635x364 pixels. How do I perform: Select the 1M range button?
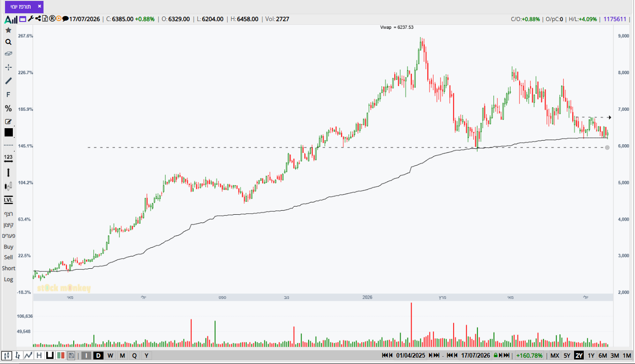627,355
